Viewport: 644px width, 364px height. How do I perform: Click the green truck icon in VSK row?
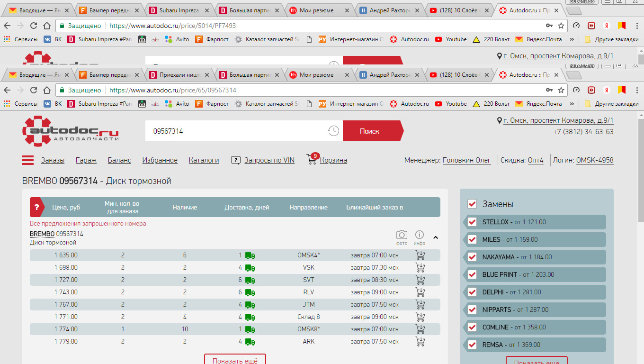[x=250, y=268]
